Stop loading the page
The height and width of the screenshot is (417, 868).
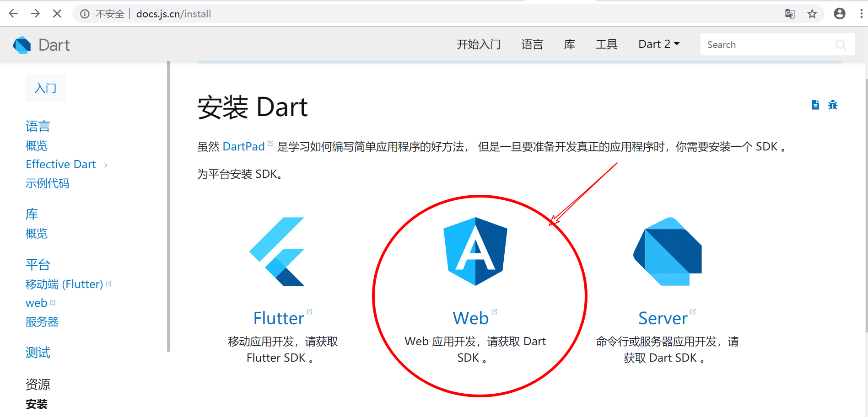tap(57, 14)
